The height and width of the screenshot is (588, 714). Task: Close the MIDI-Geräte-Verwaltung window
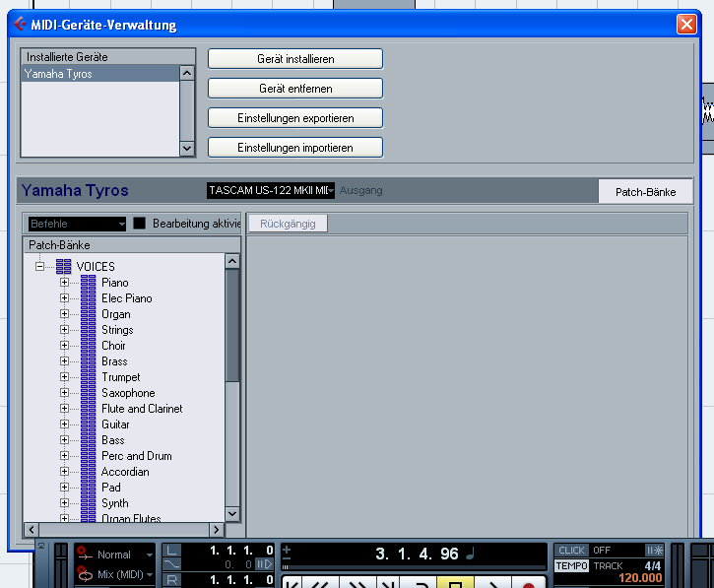(x=686, y=25)
